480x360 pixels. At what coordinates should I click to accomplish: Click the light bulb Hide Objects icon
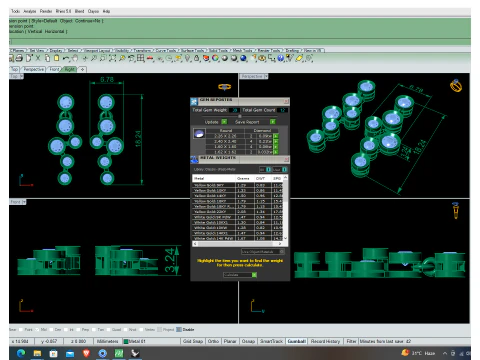pyautogui.click(x=188, y=58)
